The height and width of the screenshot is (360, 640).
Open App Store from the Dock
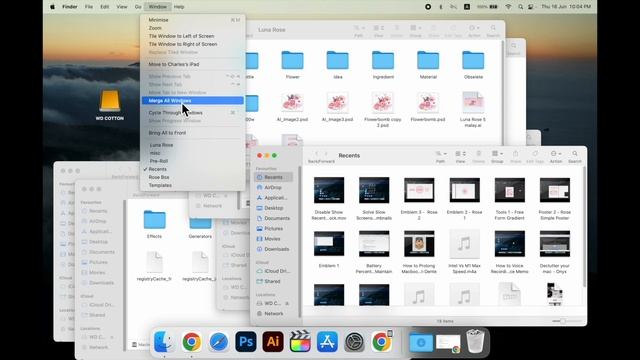pyautogui.click(x=327, y=341)
